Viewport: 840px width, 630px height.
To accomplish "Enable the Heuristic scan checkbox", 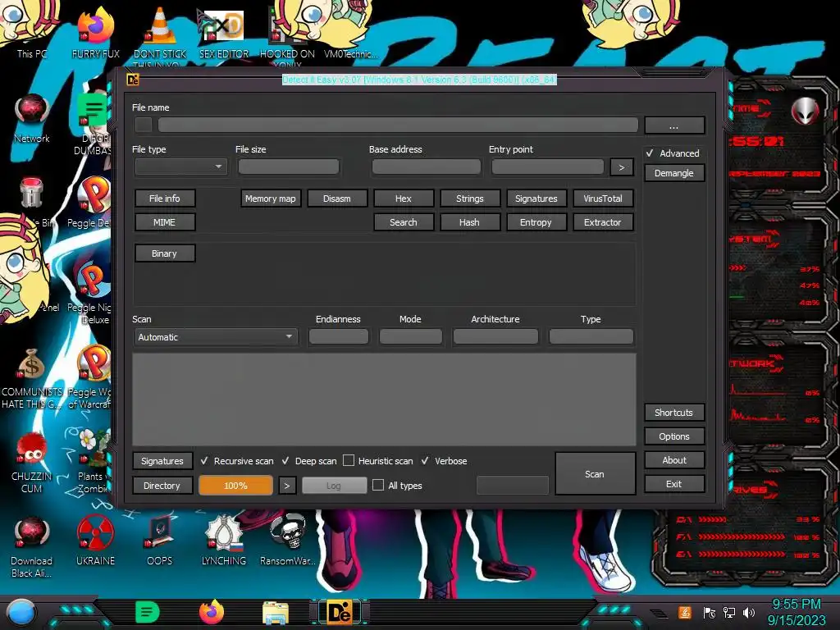I will (348, 460).
